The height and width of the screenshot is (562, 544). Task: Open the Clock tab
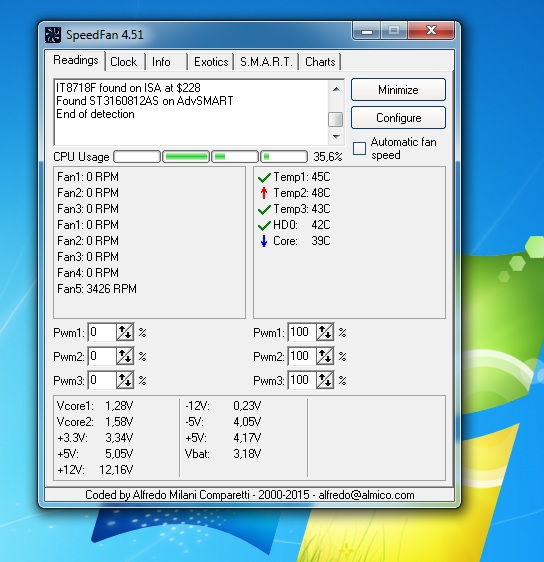coord(124,62)
